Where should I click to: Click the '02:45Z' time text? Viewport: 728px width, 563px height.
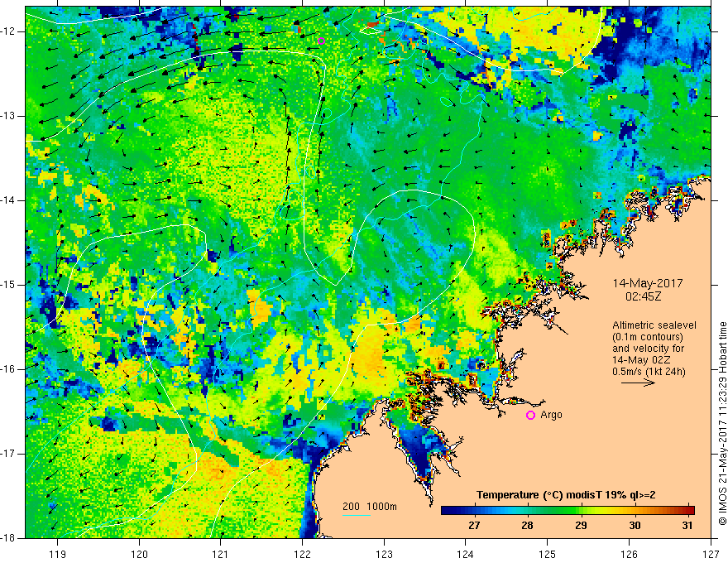point(643,296)
